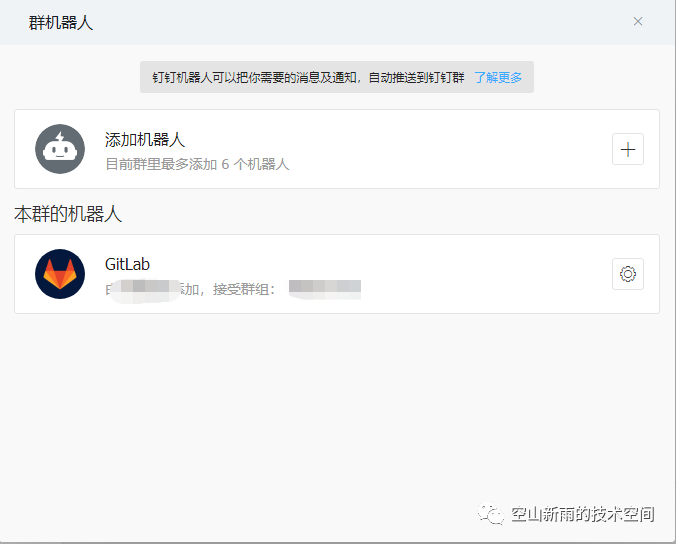The height and width of the screenshot is (544, 676).
Task: Click the gray robot avatar icon
Action: click(x=60, y=149)
